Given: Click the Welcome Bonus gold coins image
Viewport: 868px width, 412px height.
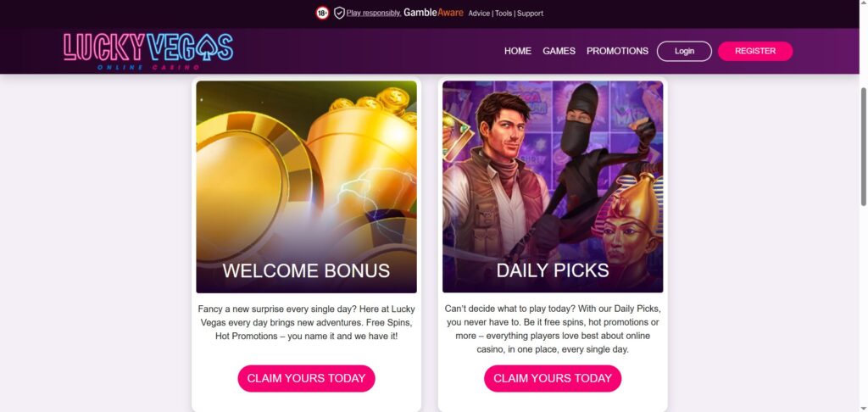Looking at the screenshot, I should coord(306,170).
